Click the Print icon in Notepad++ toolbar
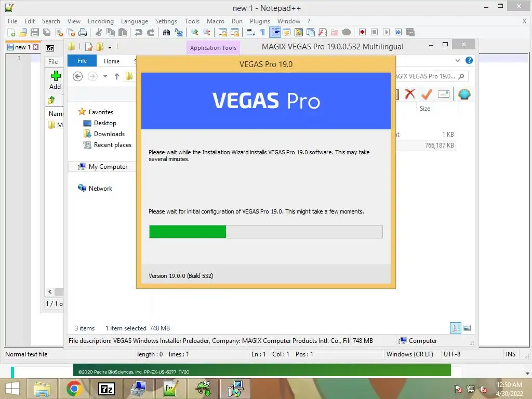This screenshot has height=399, width=532. [83, 32]
